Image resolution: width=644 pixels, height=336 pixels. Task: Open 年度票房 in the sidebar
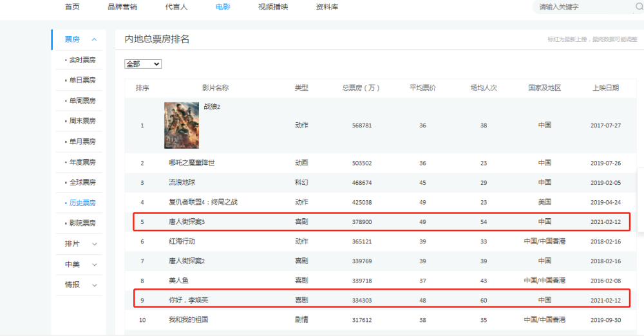pos(82,162)
